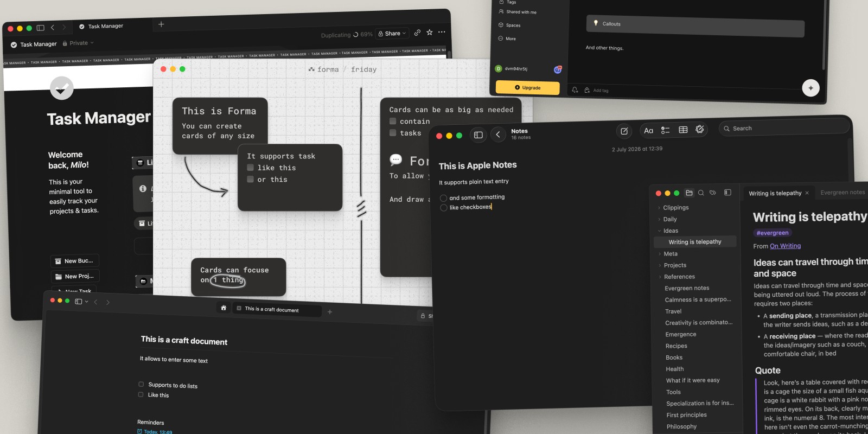
Task: Click the #evergreen tag
Action: pyautogui.click(x=773, y=233)
